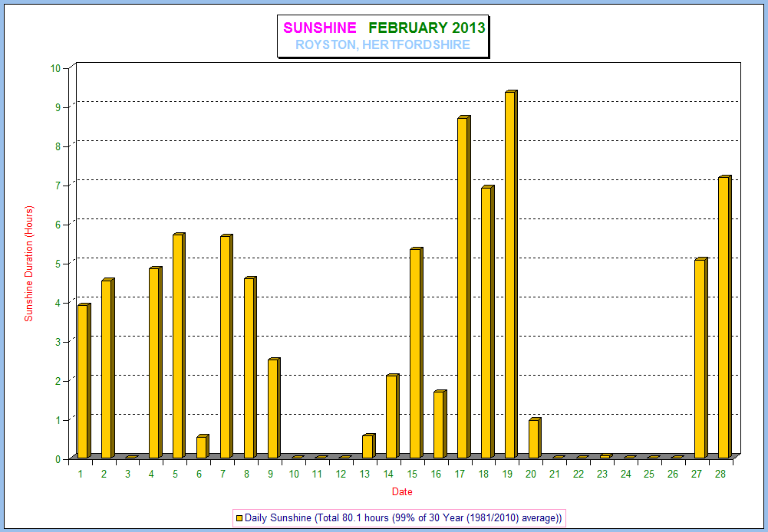
Task: Select the bar for date 8
Action: tap(250, 367)
